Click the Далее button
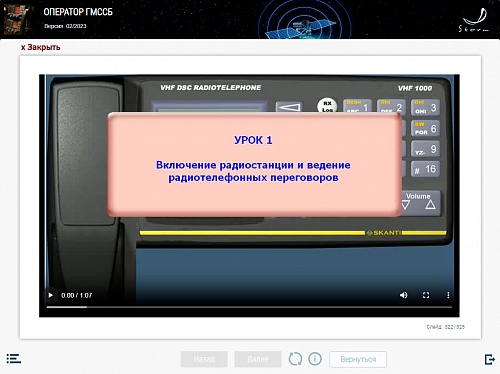Image resolution: width=500 pixels, height=374 pixels. pyautogui.click(x=258, y=359)
